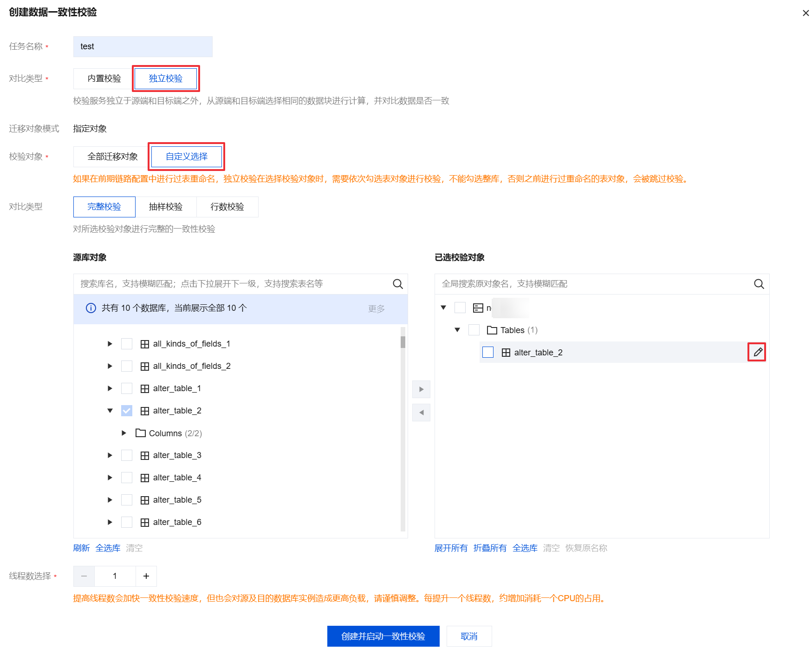This screenshot has width=812, height=649.
Task: Click table icon of alter_table_6
Action: pyautogui.click(x=145, y=522)
